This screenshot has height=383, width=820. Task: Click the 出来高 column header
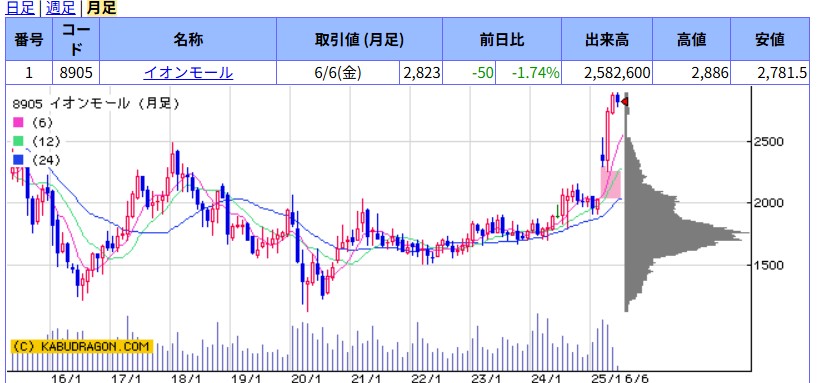coord(607,39)
